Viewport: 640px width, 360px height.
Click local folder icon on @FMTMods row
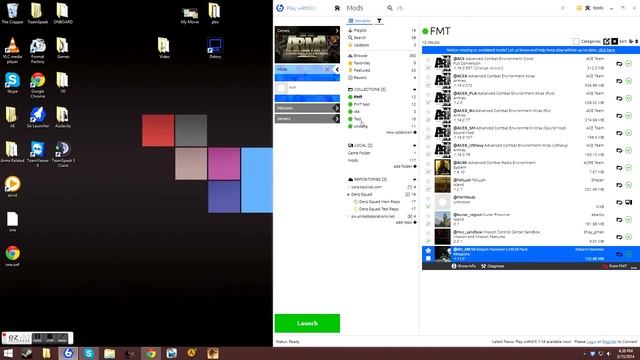tap(629, 202)
